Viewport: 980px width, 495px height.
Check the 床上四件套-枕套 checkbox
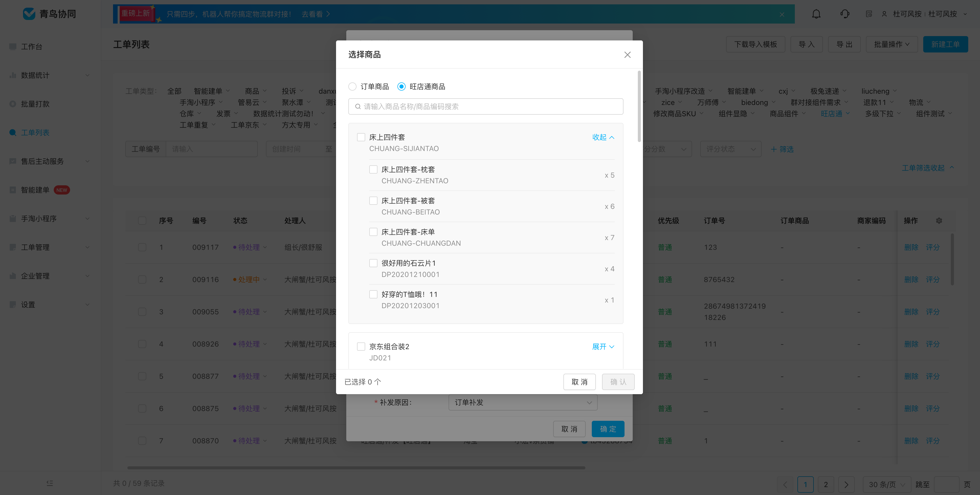tap(373, 169)
